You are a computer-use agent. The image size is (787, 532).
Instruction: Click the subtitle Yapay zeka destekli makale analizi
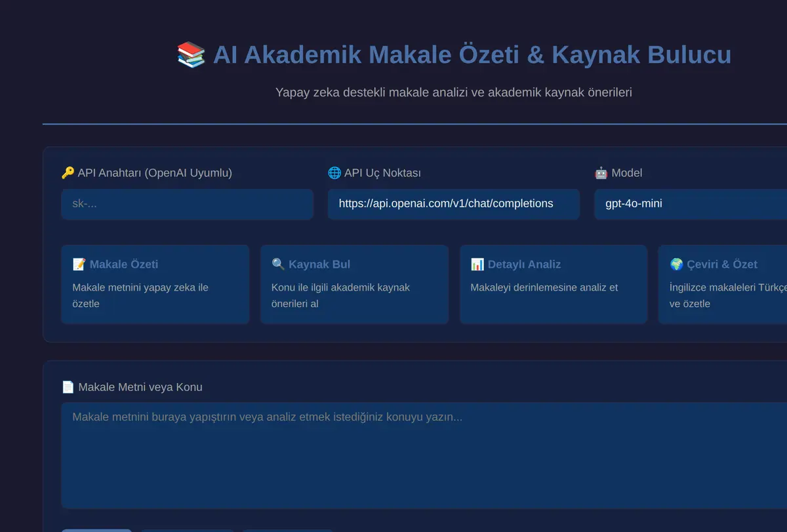(454, 92)
